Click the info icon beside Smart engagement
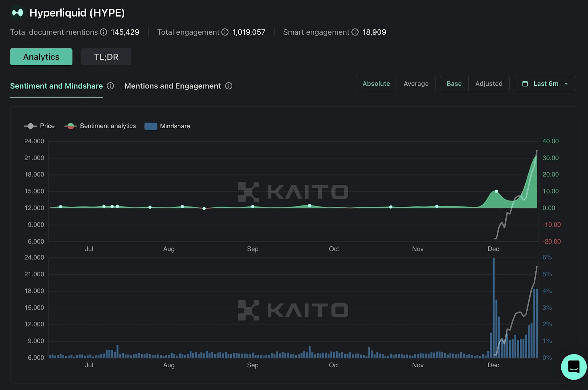 point(355,32)
